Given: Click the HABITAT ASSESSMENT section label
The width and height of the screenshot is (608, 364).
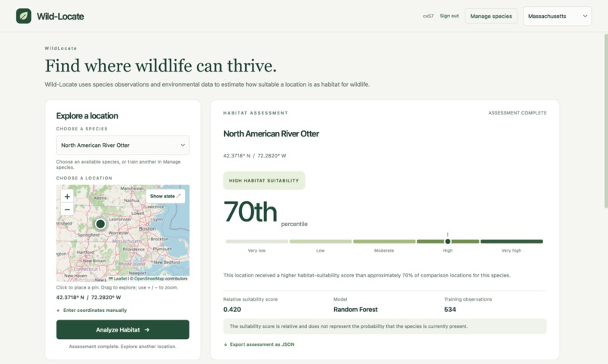Looking at the screenshot, I should click(x=256, y=113).
